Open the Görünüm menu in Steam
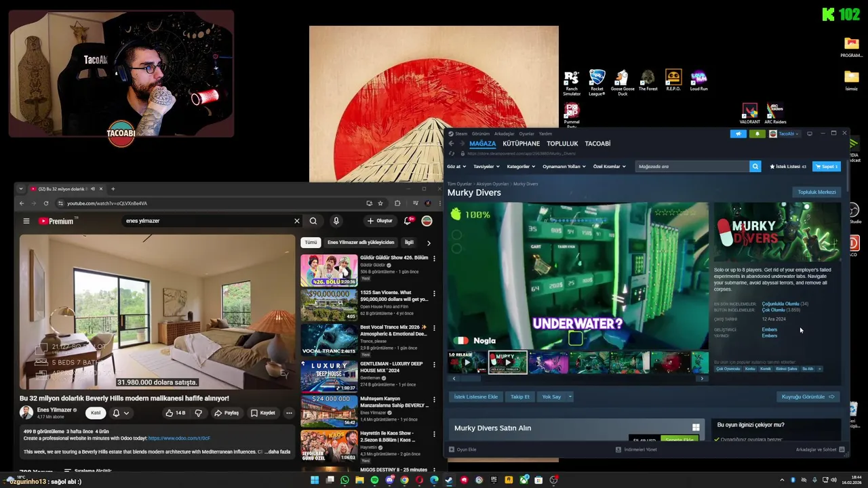 click(481, 134)
